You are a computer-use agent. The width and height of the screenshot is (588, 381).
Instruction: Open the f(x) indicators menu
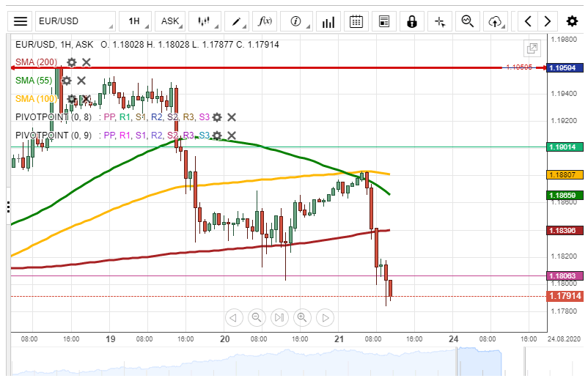click(265, 21)
